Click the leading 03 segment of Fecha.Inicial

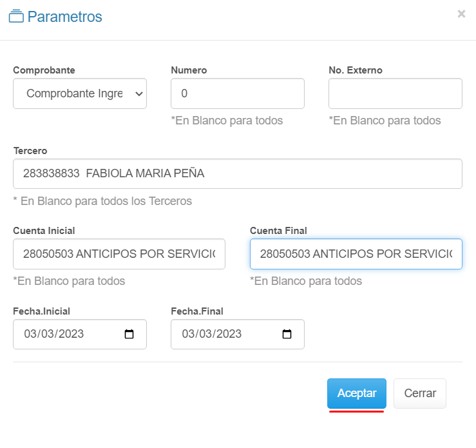[31, 334]
